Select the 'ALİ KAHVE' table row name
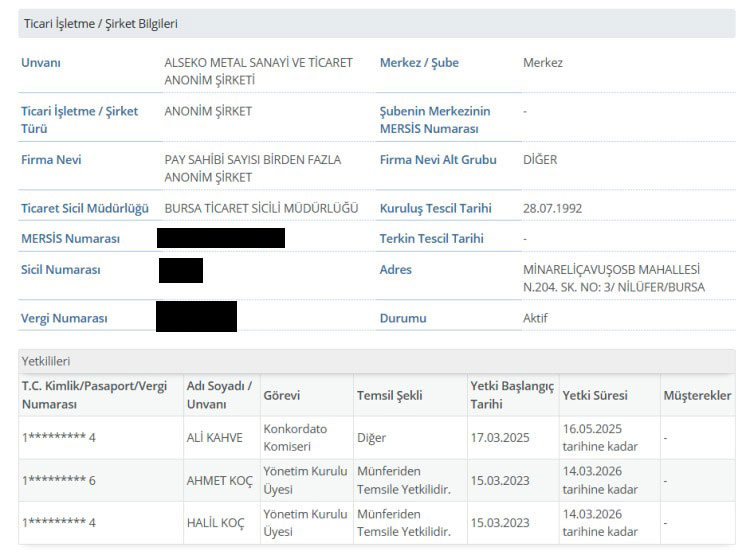Screen dimensions: 750x555 point(214,438)
